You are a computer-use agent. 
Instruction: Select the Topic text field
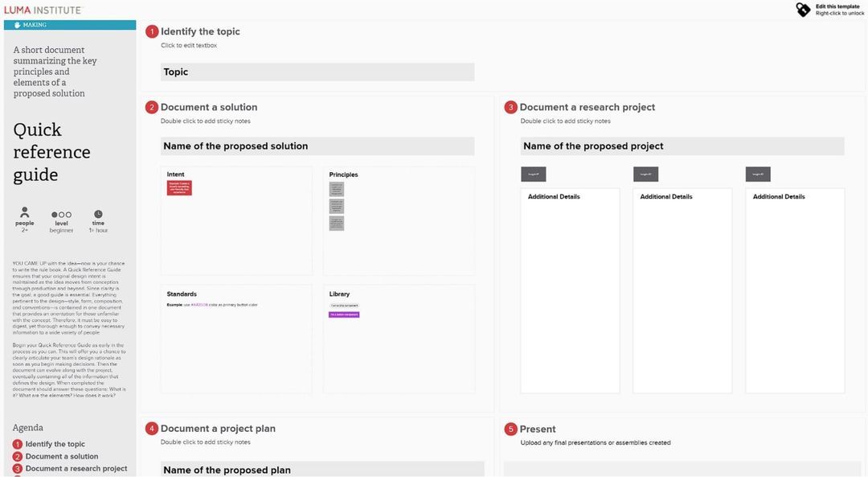[317, 72]
